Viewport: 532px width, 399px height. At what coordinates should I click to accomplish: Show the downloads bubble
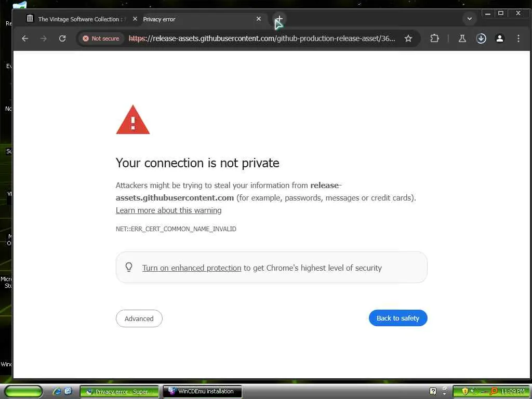pos(481,38)
